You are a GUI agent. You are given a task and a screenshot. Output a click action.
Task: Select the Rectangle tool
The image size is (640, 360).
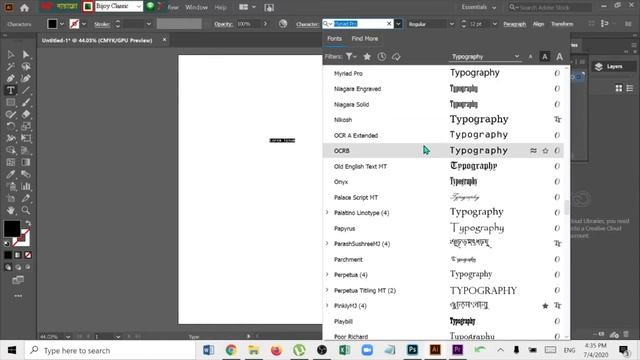click(x=11, y=102)
